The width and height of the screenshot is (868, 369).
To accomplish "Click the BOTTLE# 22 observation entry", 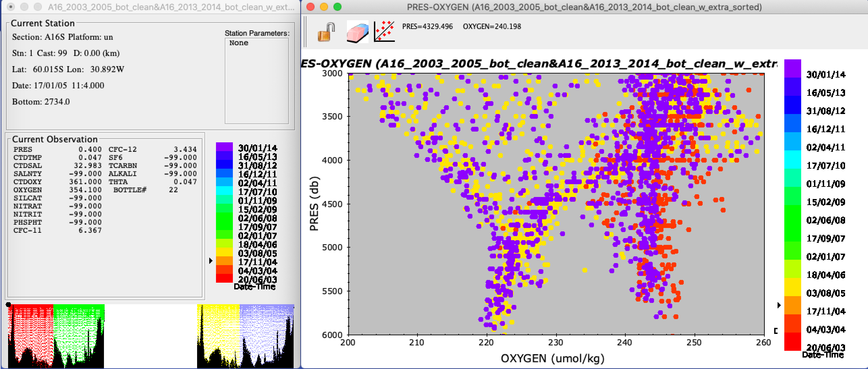I will pyautogui.click(x=146, y=190).
